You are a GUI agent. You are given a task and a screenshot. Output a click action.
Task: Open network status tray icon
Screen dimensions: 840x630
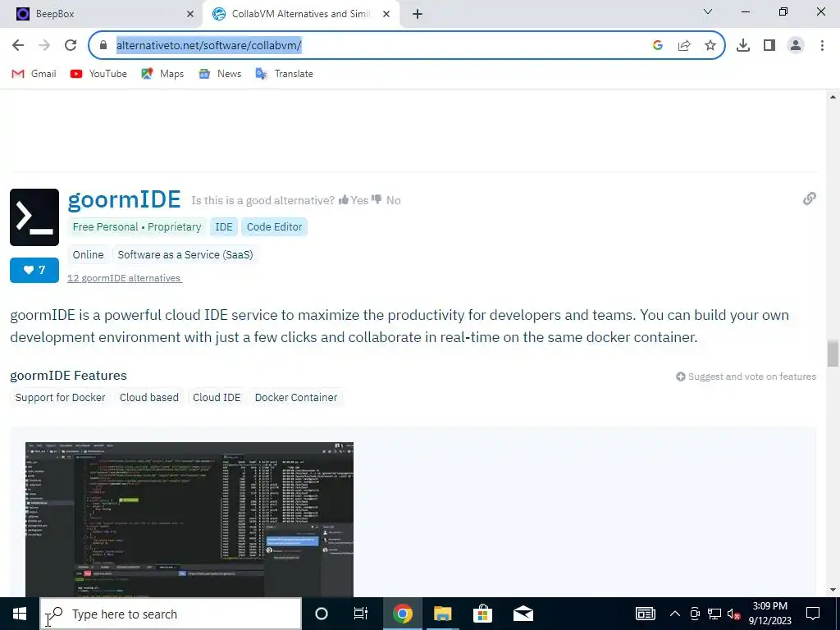pos(714,614)
